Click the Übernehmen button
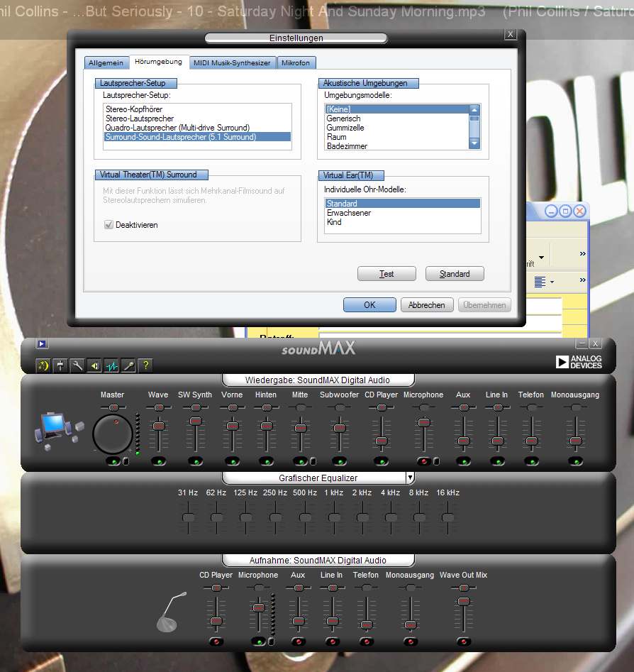 (484, 305)
